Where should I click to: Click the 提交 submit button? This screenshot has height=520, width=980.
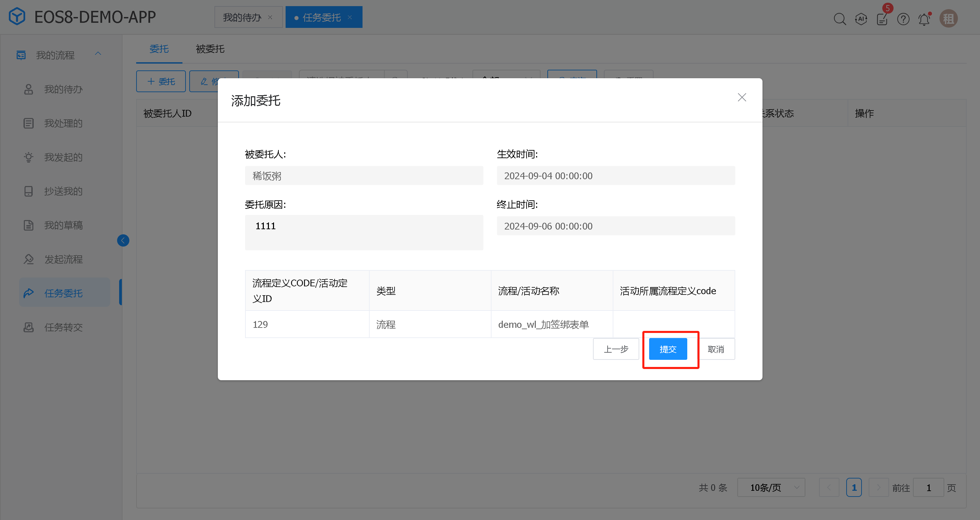[668, 349]
